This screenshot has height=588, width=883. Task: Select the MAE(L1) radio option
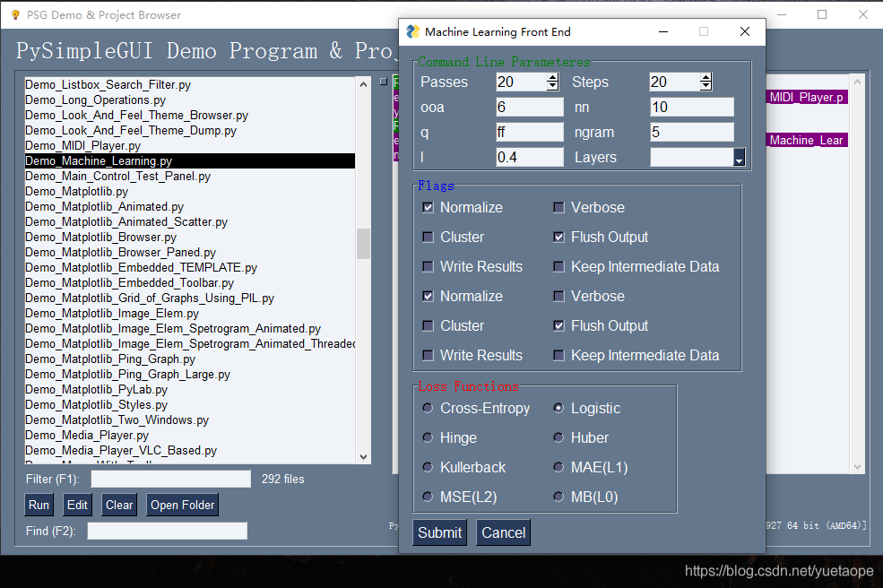point(558,467)
